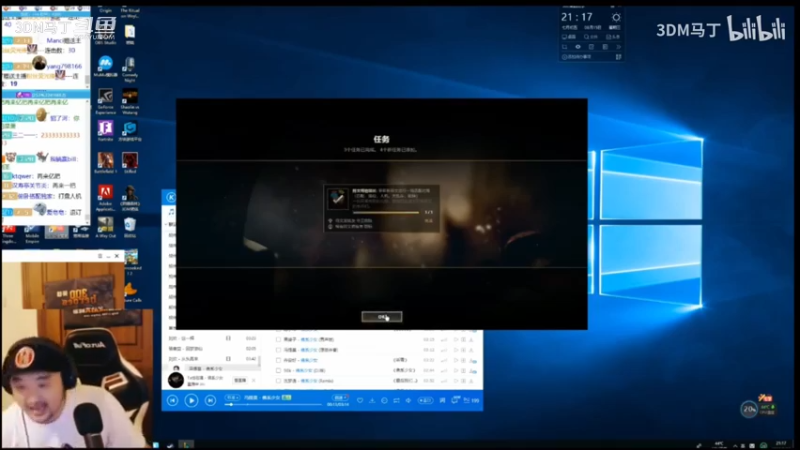Launch GeForce Experience desktop icon

coord(105,101)
